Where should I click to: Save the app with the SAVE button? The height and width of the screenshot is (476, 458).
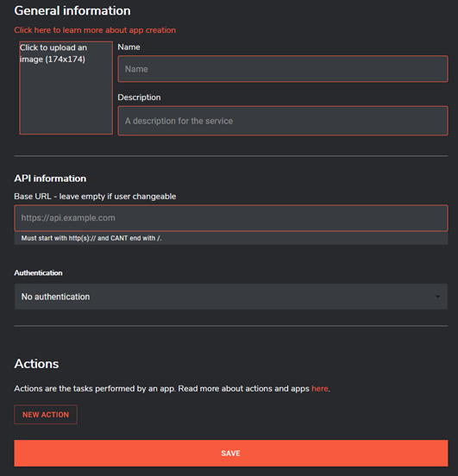coord(231,454)
